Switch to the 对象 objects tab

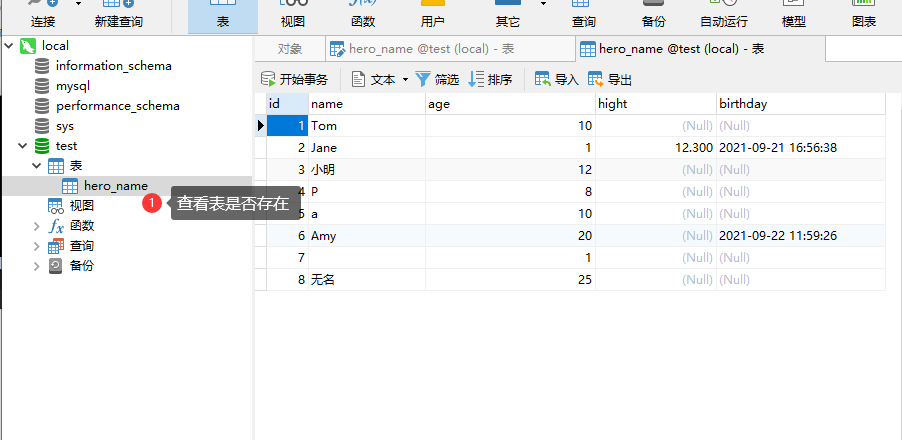[290, 49]
